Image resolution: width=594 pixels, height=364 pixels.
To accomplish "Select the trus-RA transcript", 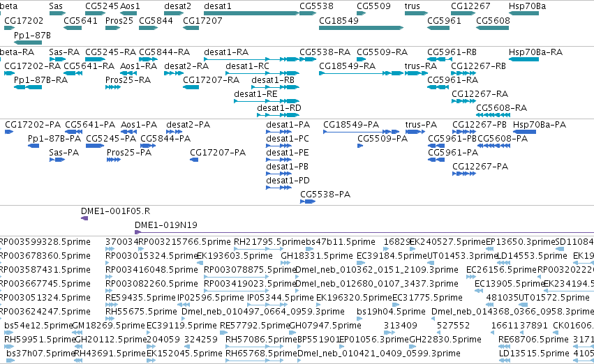I will [416, 73].
